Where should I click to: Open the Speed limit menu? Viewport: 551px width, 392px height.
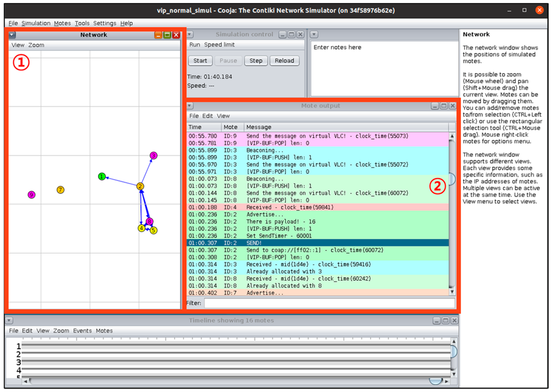click(219, 45)
